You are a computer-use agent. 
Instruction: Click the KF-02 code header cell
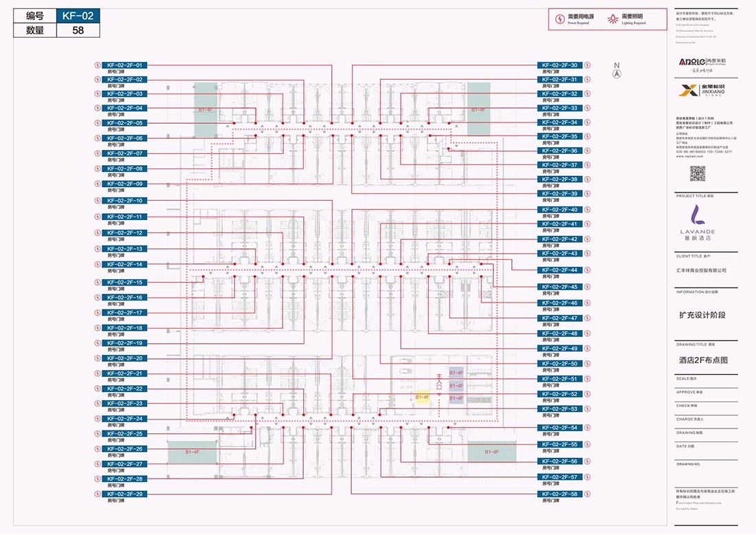click(x=78, y=16)
